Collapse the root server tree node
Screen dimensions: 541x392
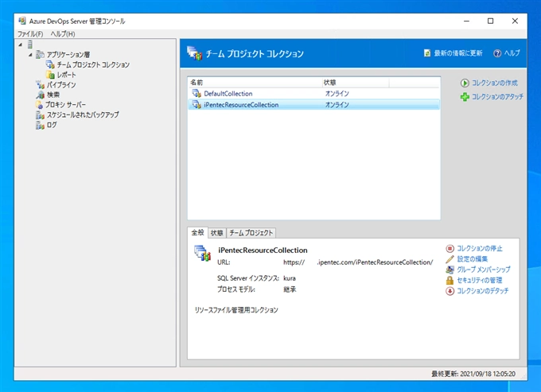(21, 45)
